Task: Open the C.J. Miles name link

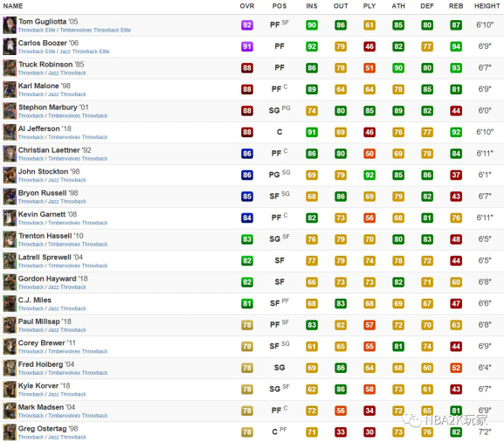Action: point(35,300)
